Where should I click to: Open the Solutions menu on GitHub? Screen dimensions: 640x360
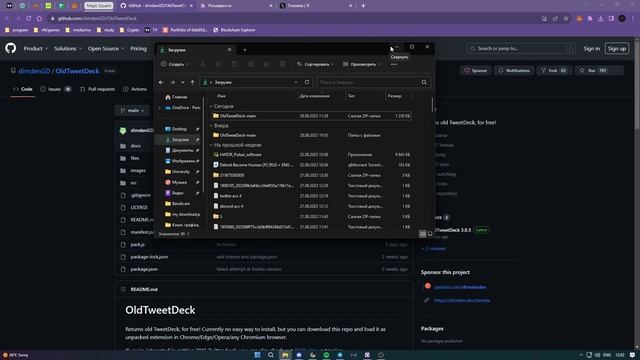pos(68,49)
